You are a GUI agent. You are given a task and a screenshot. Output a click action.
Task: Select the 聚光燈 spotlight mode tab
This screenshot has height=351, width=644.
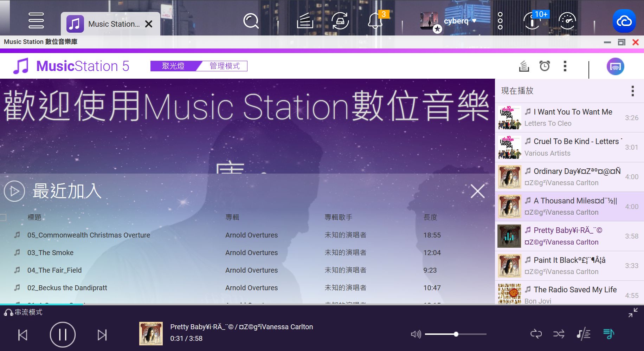[173, 66]
